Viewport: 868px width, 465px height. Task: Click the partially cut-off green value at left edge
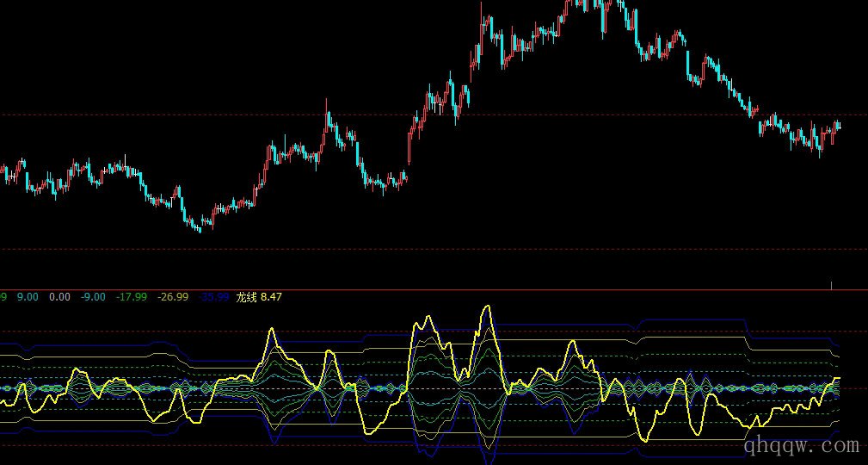coord(3,297)
